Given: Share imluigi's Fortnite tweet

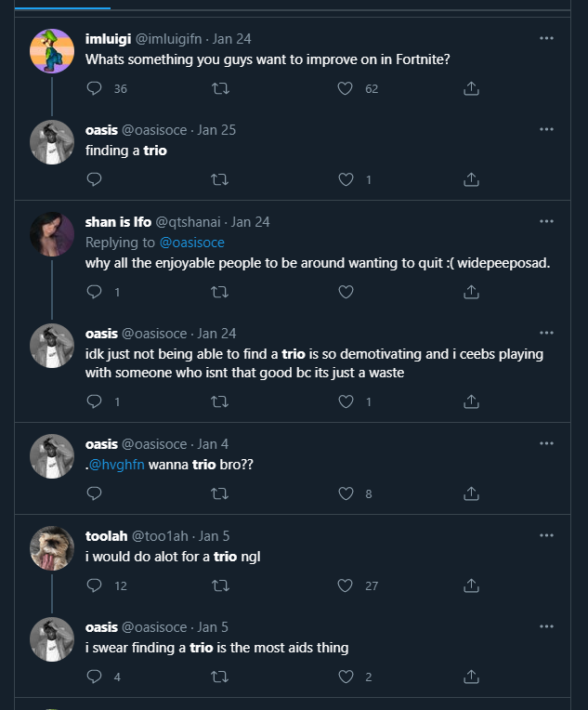Looking at the screenshot, I should click(x=471, y=88).
